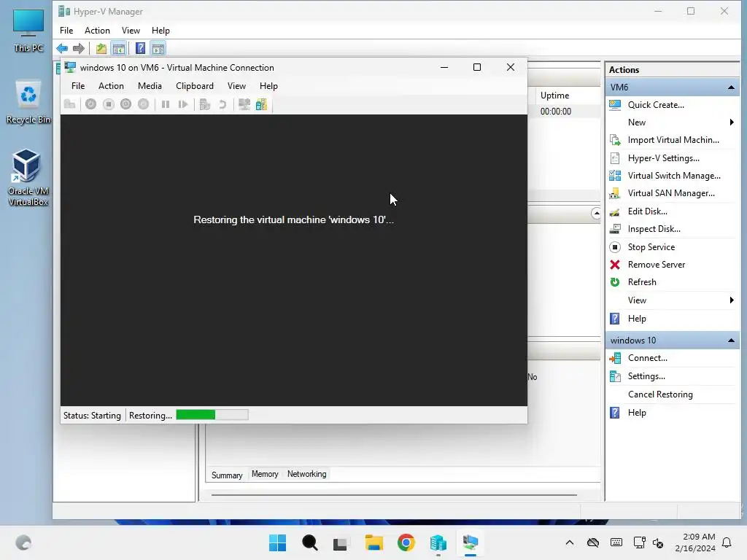Click Quick Create... action
This screenshot has width=747, height=560.
[x=656, y=105]
